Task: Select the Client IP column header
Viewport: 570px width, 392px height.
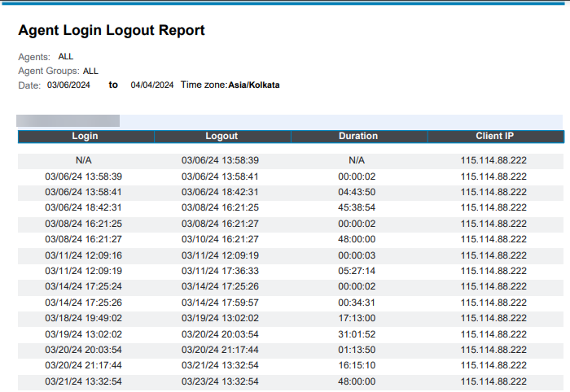Action: click(494, 137)
